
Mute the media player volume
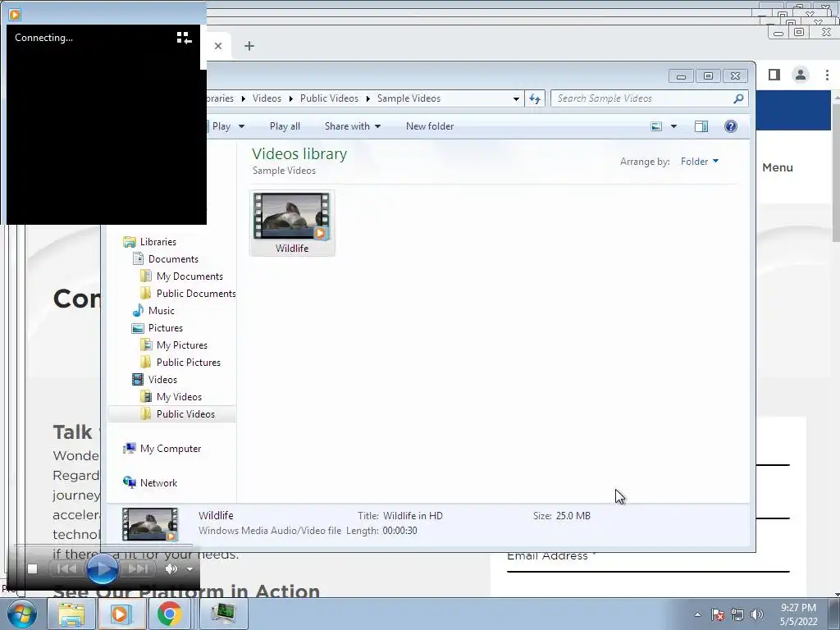[171, 569]
